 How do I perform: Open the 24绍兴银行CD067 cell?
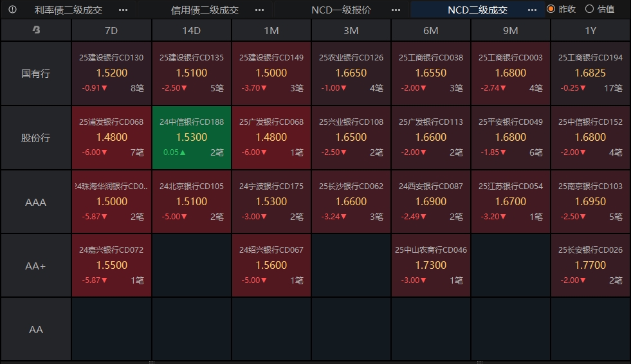coord(271,266)
